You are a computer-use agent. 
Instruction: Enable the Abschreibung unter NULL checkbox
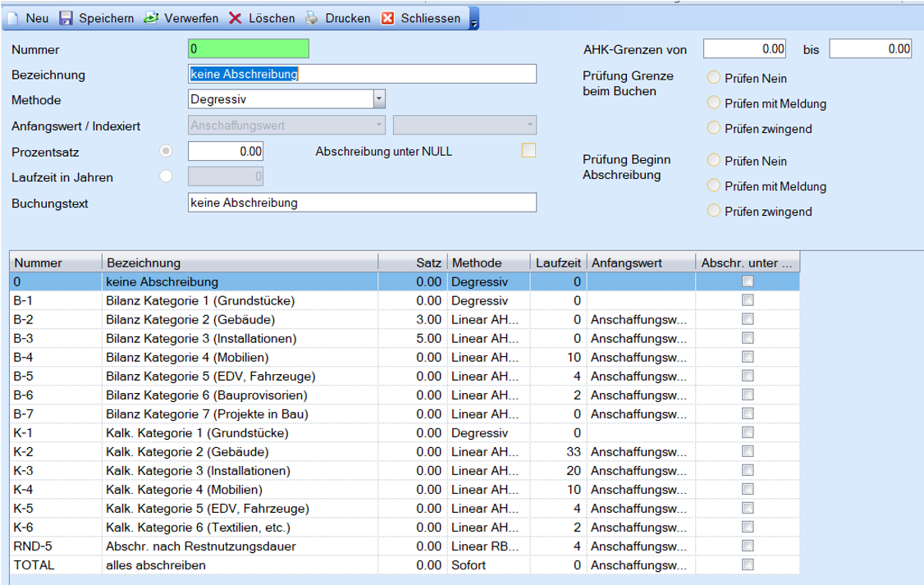(x=528, y=150)
